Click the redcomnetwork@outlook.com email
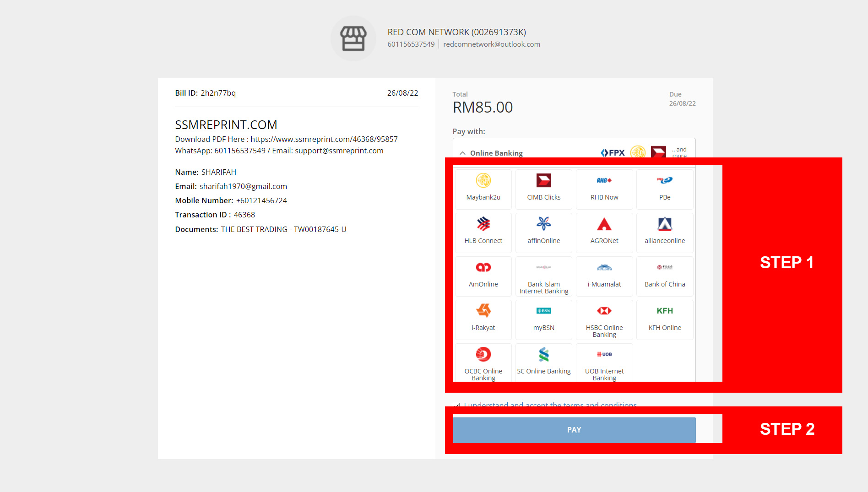The image size is (868, 492). pyautogui.click(x=492, y=44)
